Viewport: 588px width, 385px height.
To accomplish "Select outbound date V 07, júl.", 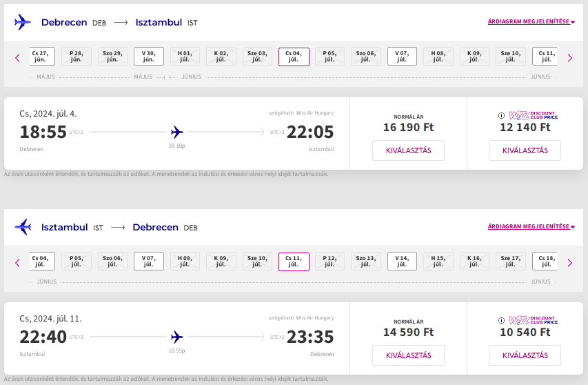I will (x=402, y=57).
